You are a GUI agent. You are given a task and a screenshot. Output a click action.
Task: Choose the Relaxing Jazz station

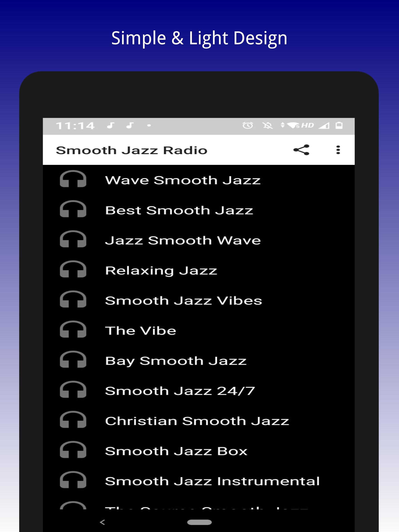click(x=199, y=270)
